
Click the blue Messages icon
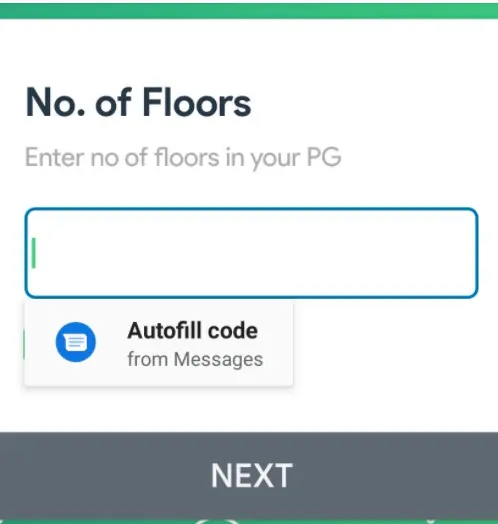point(76,342)
